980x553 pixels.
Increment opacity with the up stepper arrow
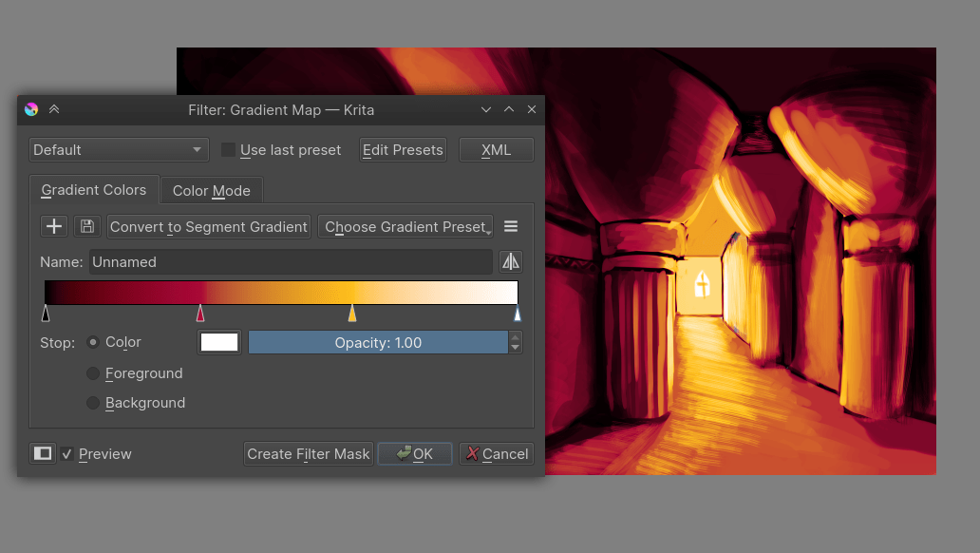point(514,337)
